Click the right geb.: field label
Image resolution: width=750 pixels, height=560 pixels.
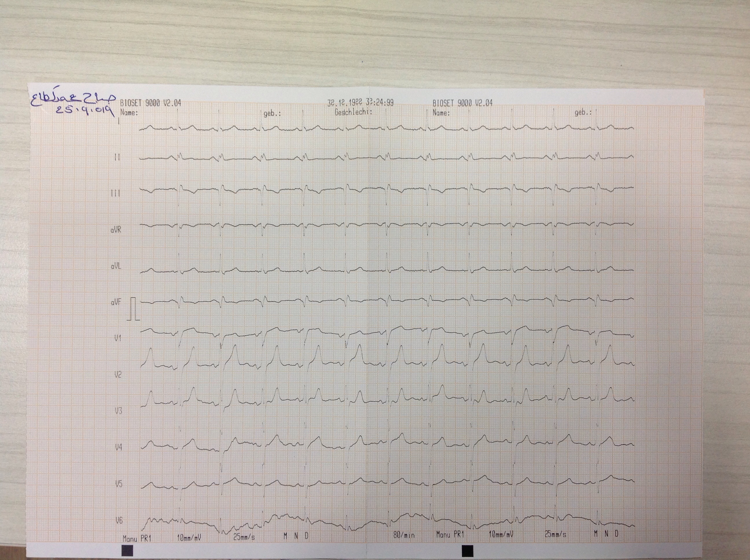click(x=583, y=113)
